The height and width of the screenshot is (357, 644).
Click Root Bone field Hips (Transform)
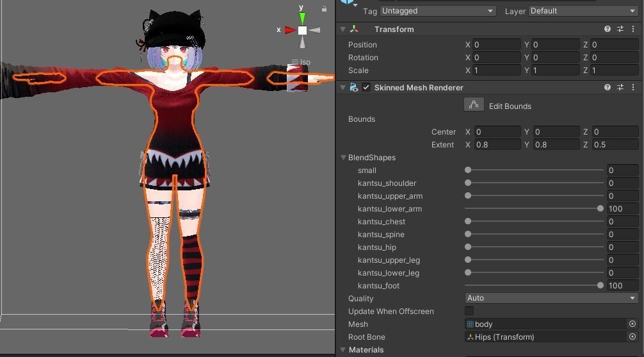coord(546,337)
